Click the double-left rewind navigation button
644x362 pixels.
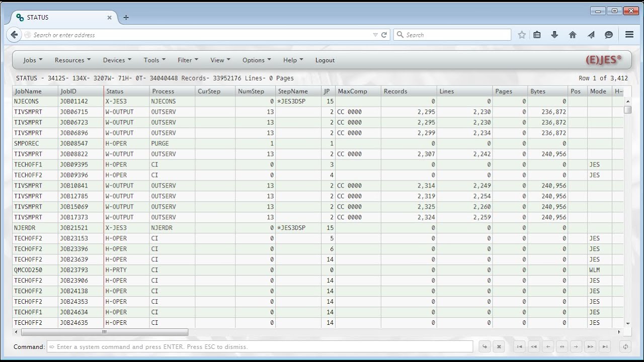tap(534, 346)
